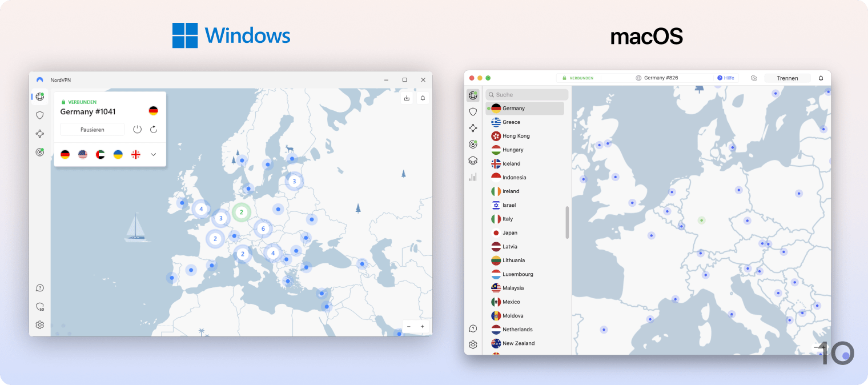Click the cluster marker 4 over the UK
Viewport: 868px width, 385px height.
(x=201, y=209)
